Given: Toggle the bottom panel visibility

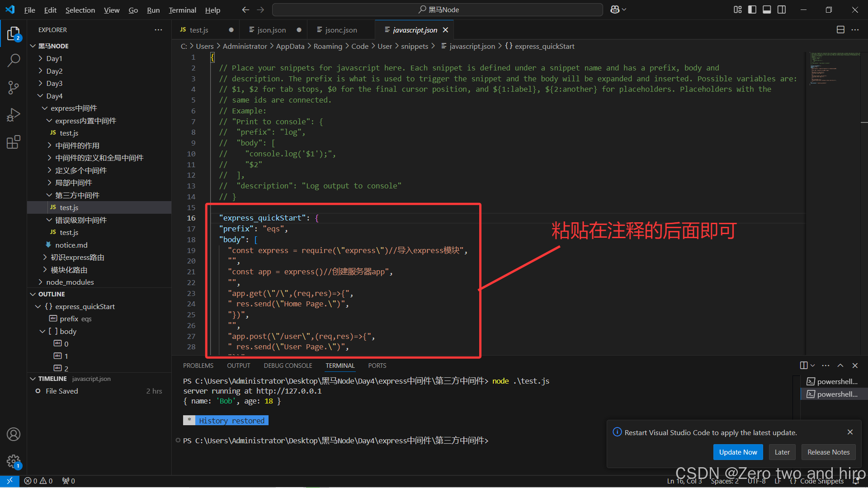Looking at the screenshot, I should 767,9.
